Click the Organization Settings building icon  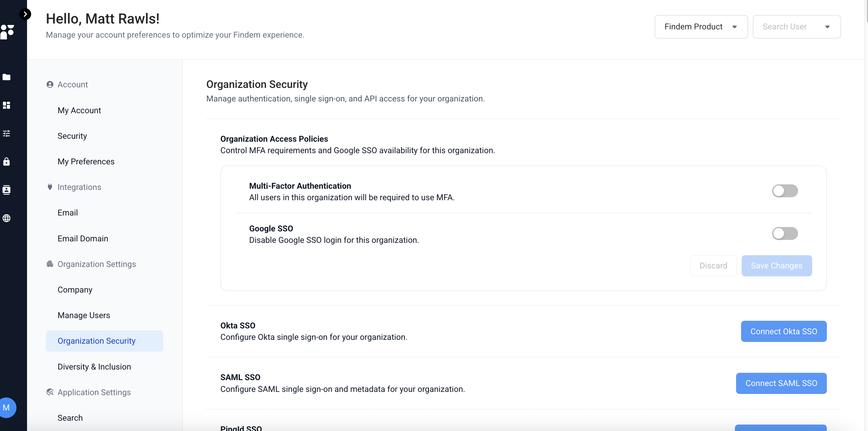[50, 264]
